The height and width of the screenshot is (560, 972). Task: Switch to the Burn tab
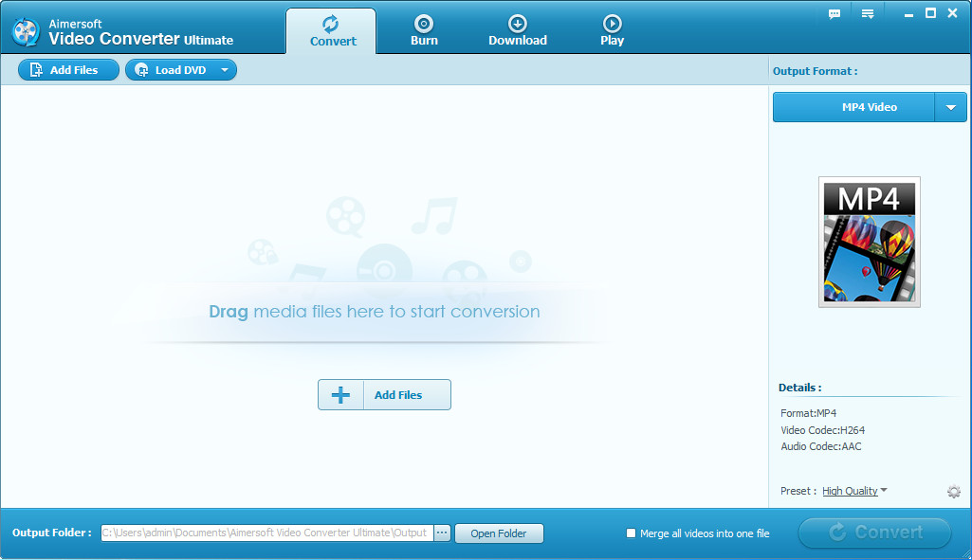[424, 31]
